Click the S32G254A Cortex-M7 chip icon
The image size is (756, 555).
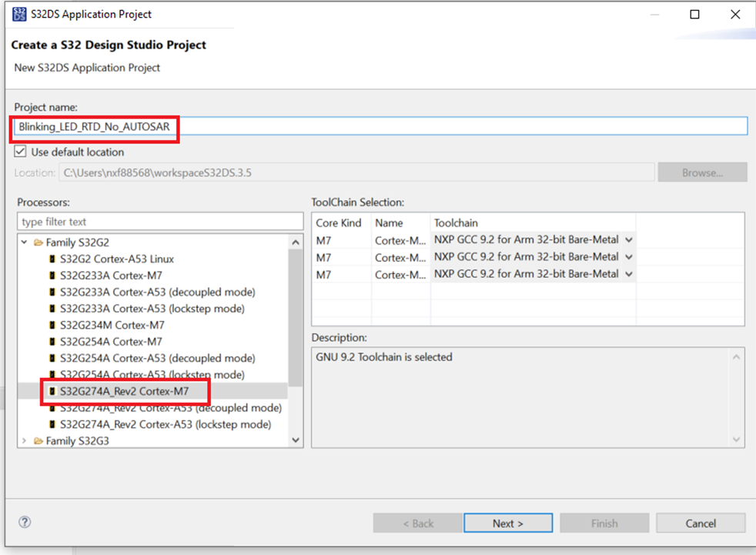pyautogui.click(x=52, y=342)
